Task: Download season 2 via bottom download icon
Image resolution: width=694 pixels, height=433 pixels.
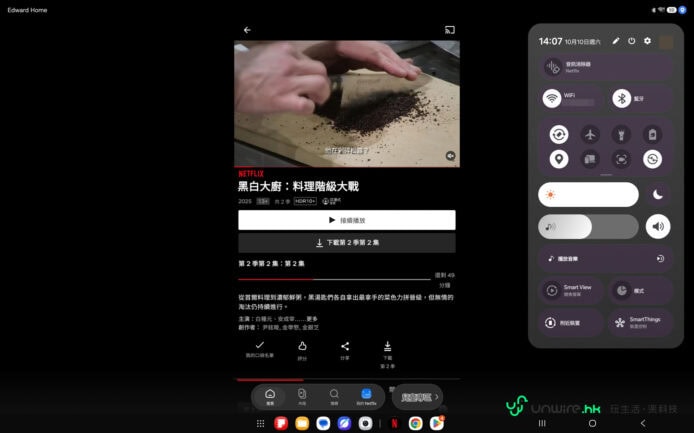Action: [x=387, y=354]
